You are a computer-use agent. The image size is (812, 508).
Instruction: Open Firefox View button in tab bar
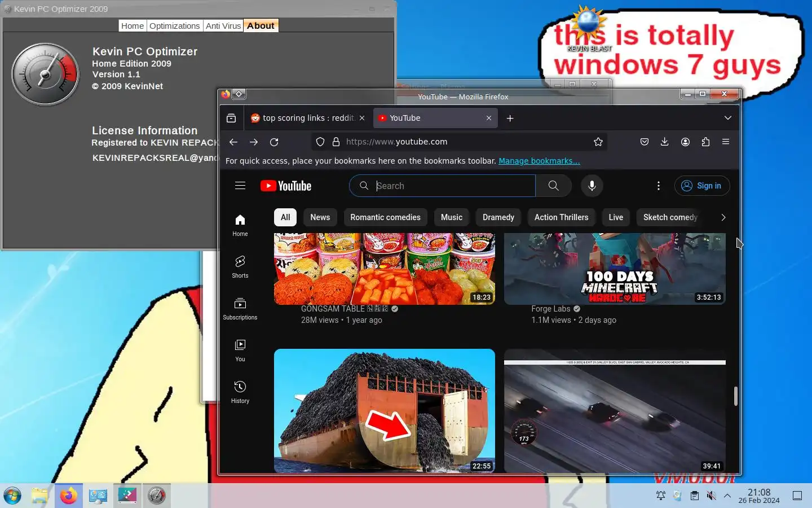click(231, 118)
